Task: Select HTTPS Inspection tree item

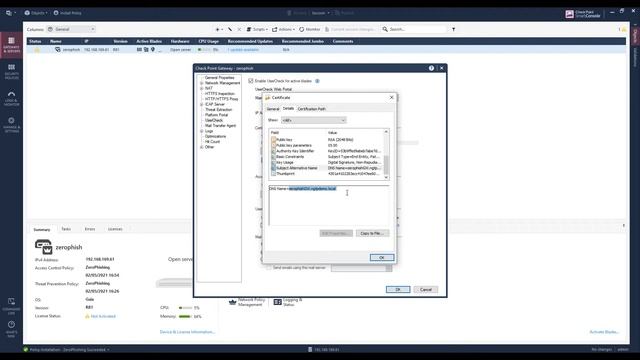Action: click(220, 94)
